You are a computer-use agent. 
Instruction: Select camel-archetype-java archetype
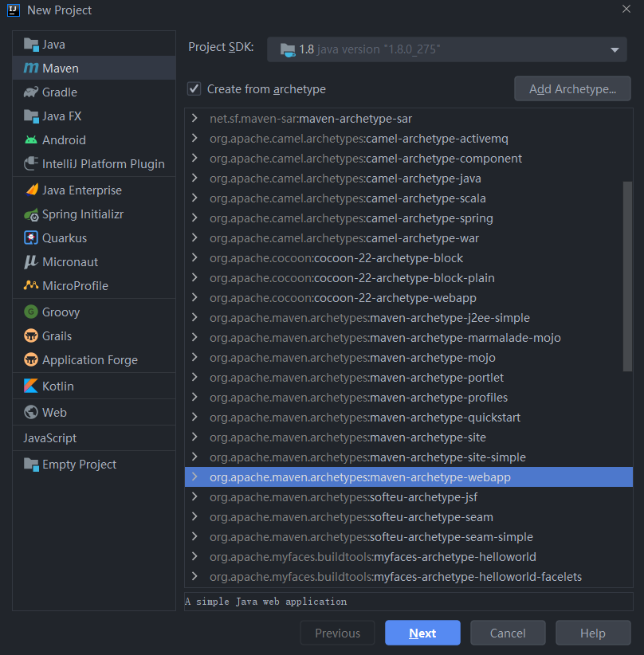pos(409,178)
